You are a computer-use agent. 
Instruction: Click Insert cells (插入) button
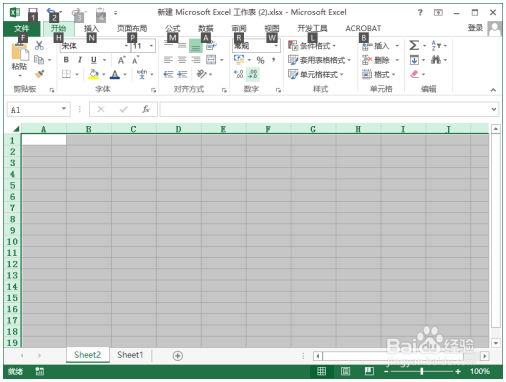coord(376,46)
